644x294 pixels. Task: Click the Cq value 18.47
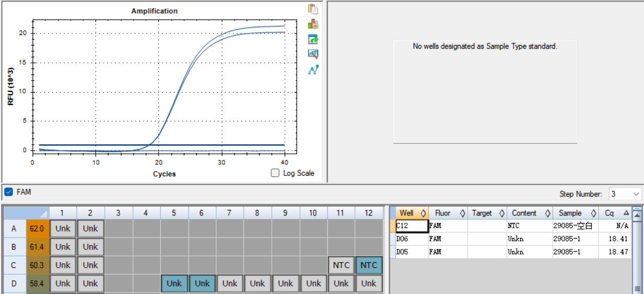coord(615,252)
